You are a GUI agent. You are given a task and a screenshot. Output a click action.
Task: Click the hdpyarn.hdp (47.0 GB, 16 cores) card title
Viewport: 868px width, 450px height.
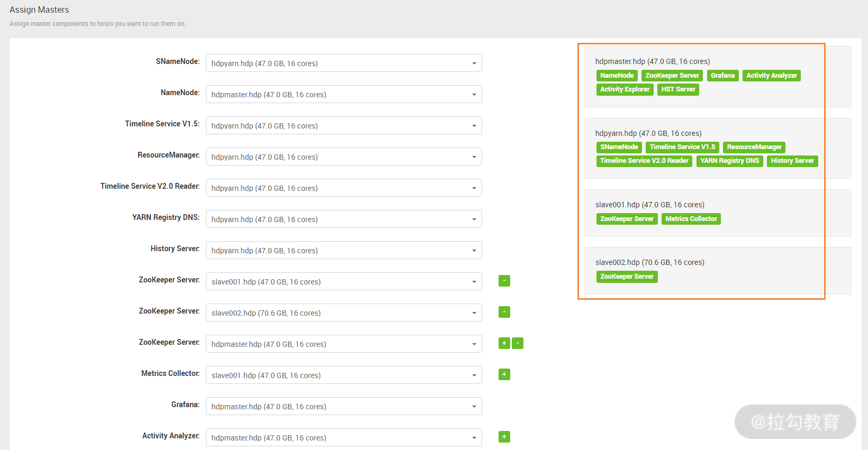(648, 133)
